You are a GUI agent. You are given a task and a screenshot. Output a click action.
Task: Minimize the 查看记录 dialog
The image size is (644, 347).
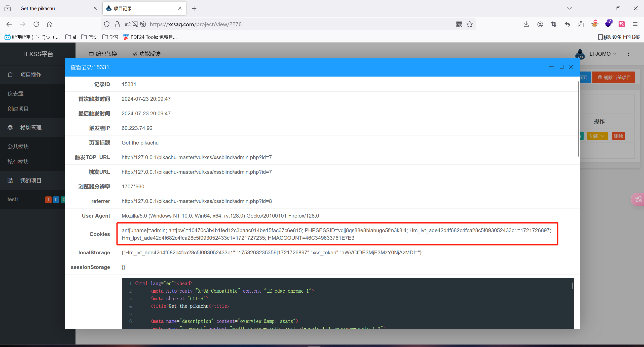(552, 67)
